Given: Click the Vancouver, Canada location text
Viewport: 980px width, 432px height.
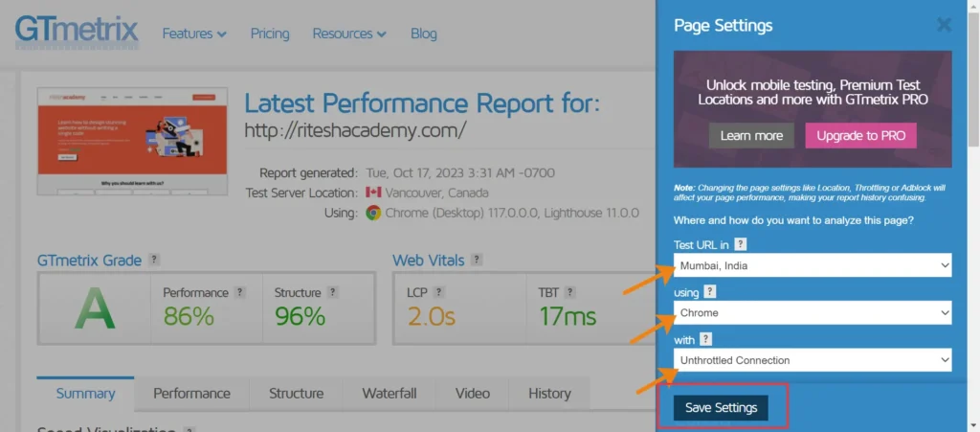Looking at the screenshot, I should point(436,193).
